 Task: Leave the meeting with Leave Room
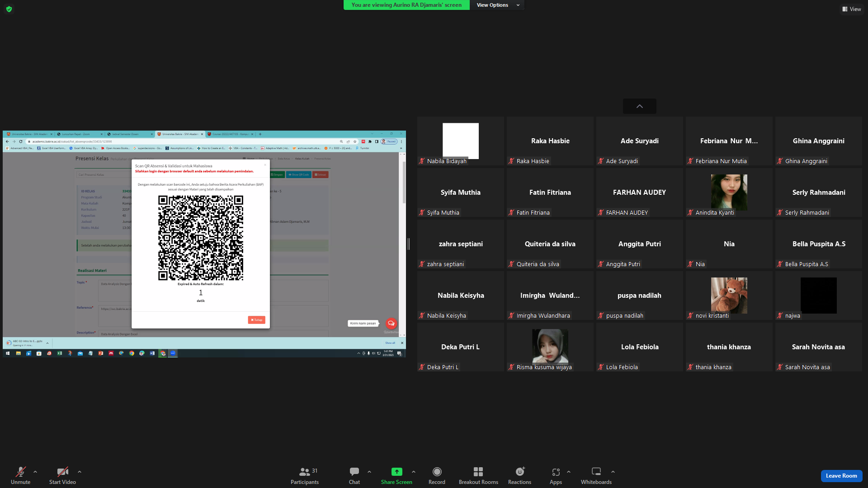[841, 476]
